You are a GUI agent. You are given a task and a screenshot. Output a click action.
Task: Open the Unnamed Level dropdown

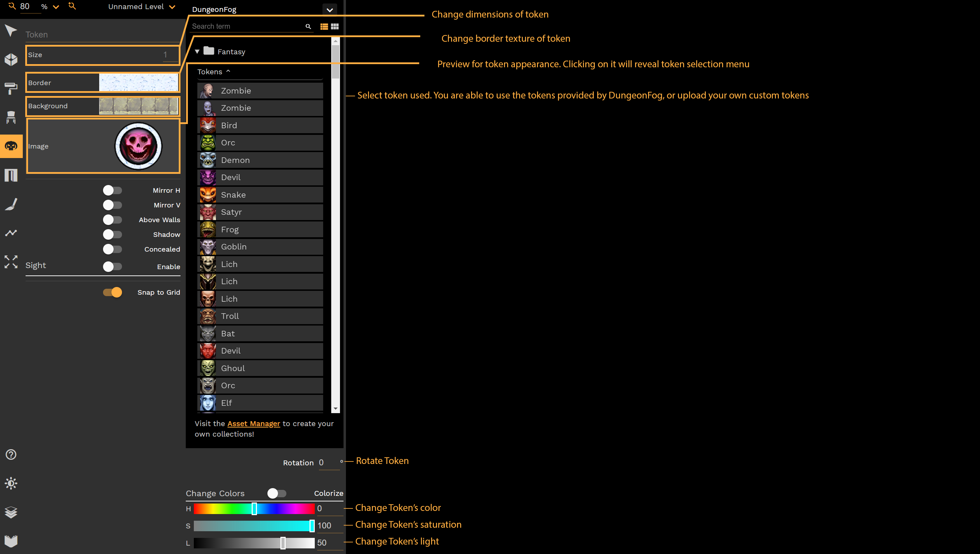172,7
